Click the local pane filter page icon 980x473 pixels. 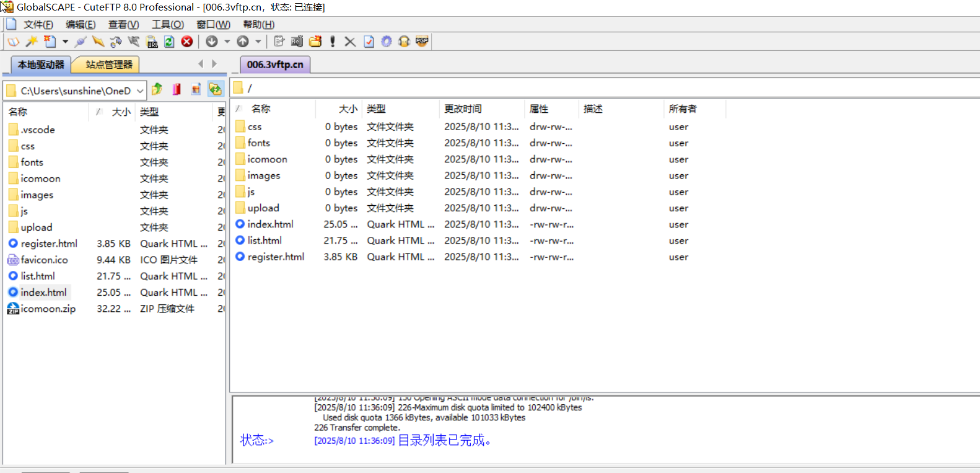196,89
